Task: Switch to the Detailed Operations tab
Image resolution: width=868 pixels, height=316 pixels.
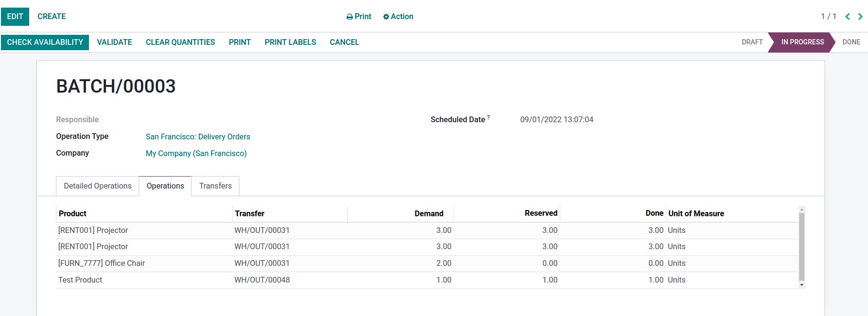Action: pyautogui.click(x=98, y=186)
